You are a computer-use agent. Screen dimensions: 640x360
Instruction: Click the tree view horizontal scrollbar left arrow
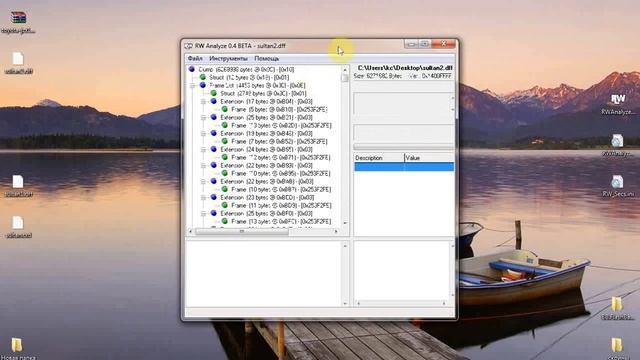[191, 231]
